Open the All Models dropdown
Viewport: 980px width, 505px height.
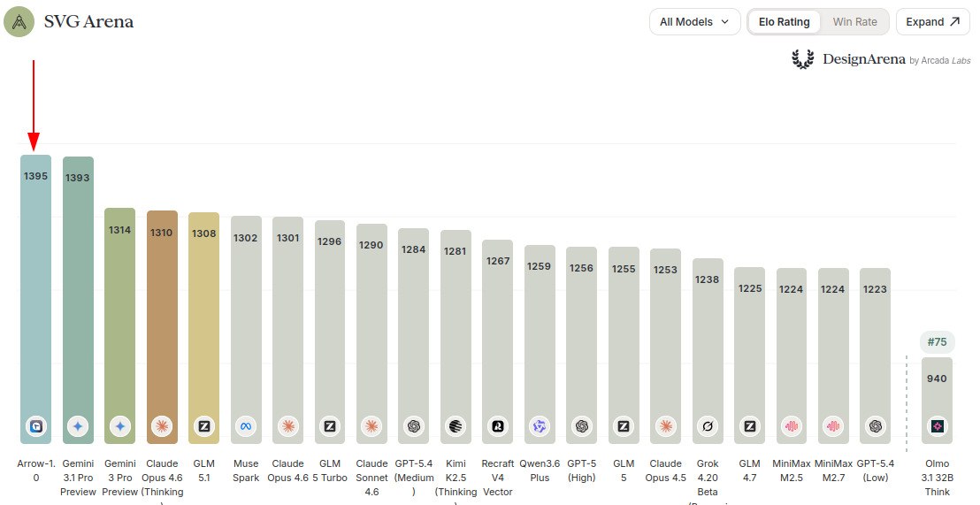(x=694, y=22)
